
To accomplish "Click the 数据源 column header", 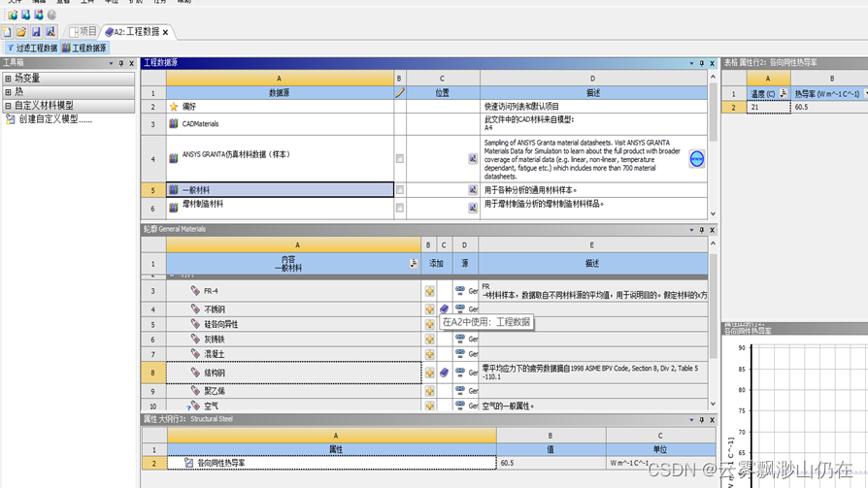I will pos(280,93).
